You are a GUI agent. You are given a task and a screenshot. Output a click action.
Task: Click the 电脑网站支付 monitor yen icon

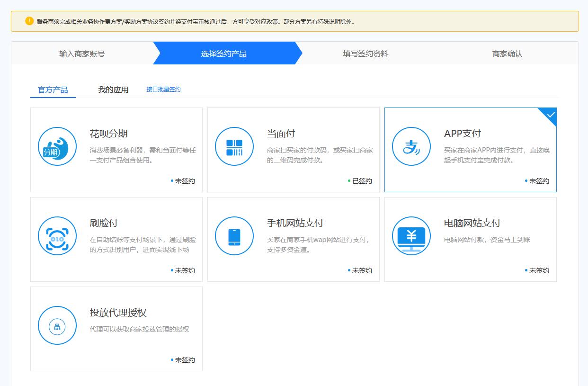tap(411, 236)
